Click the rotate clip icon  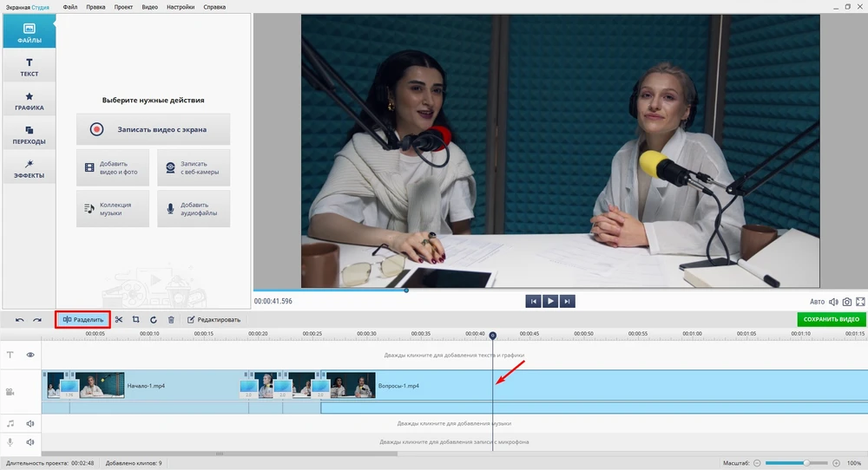(x=154, y=320)
